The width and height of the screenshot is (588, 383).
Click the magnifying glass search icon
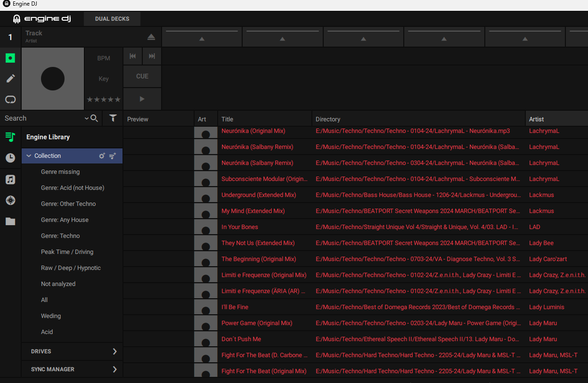[x=94, y=118]
